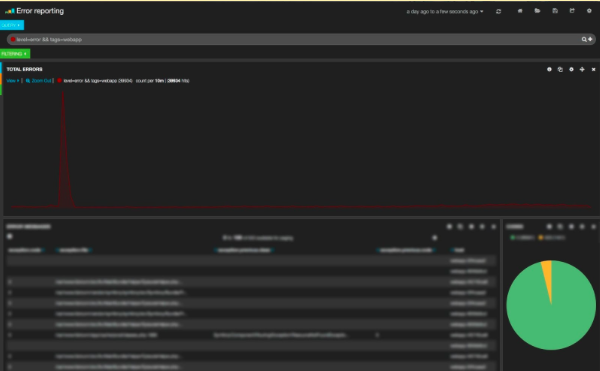Open the time range picker dropdown
The height and width of the screenshot is (371, 600).
tap(445, 11)
